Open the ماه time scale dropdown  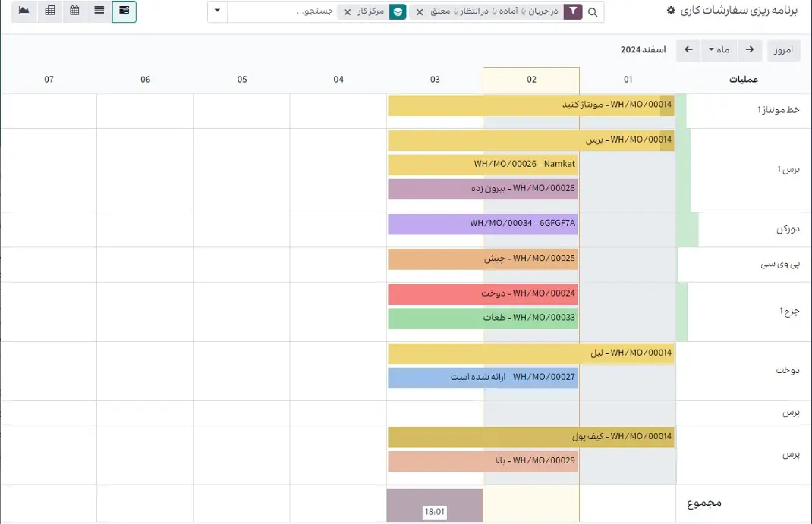pos(718,50)
